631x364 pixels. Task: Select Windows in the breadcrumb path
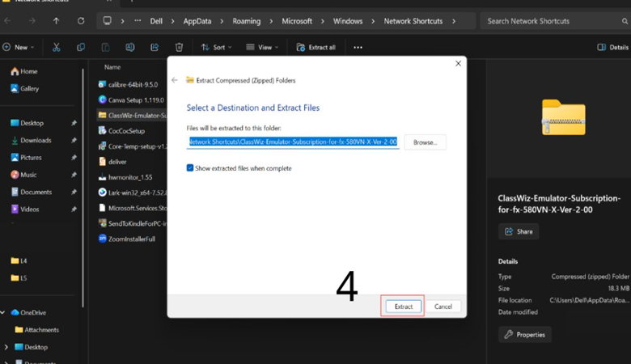(348, 21)
